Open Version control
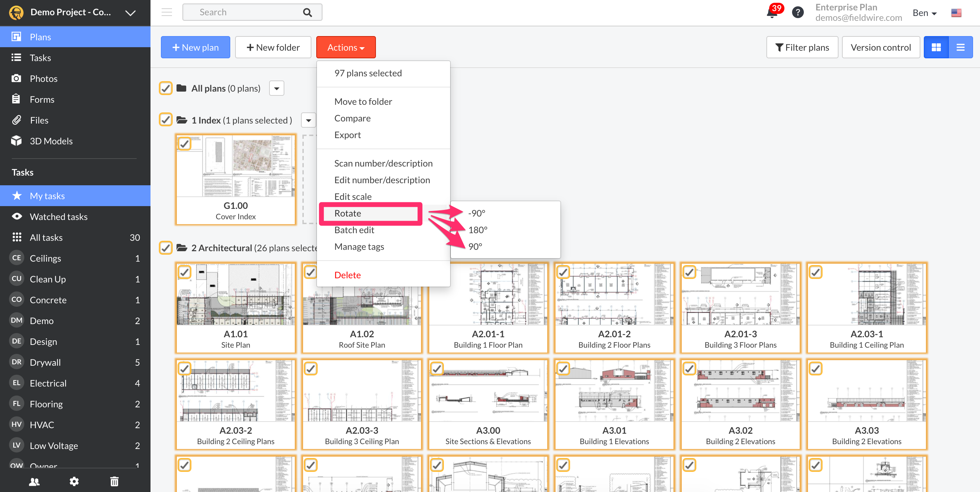This screenshot has height=492, width=980. [x=881, y=47]
